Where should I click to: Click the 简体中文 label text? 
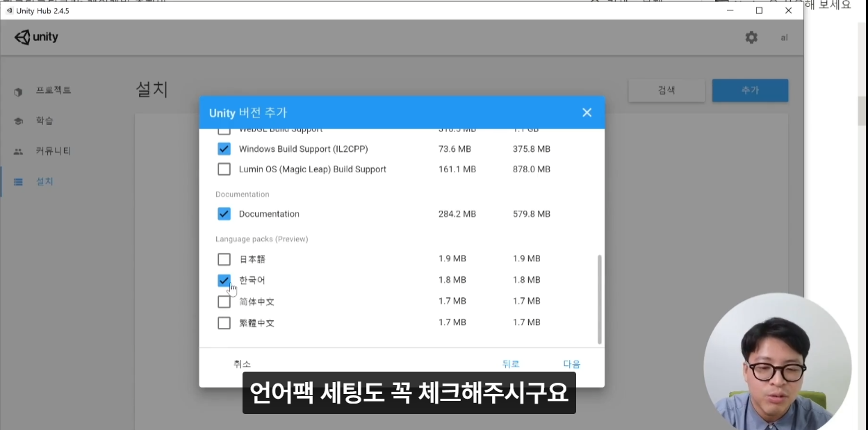256,301
